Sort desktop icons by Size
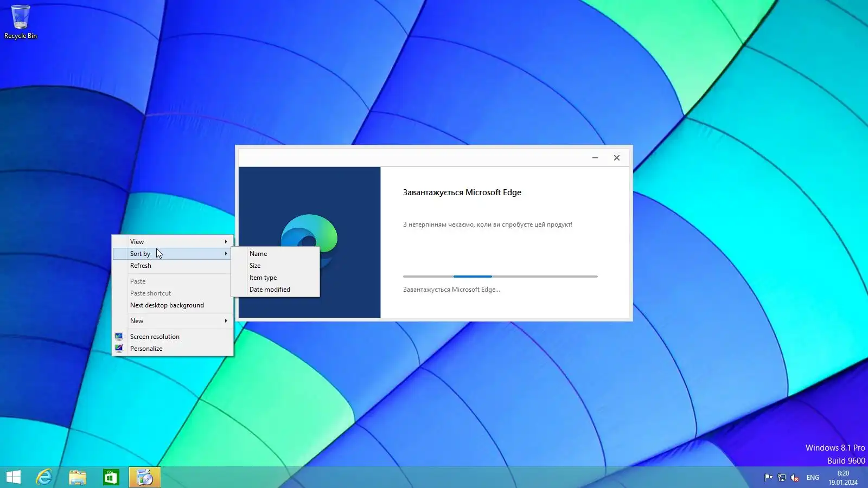The height and width of the screenshot is (488, 868). click(x=276, y=266)
